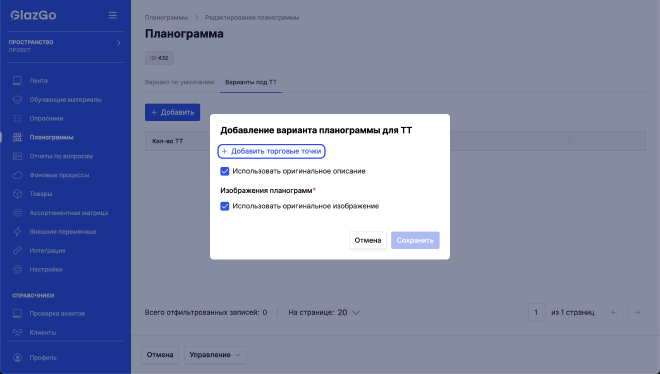The height and width of the screenshot is (374, 660).
Task: Click the Отчеты по вопросам icon
Action: tap(17, 156)
